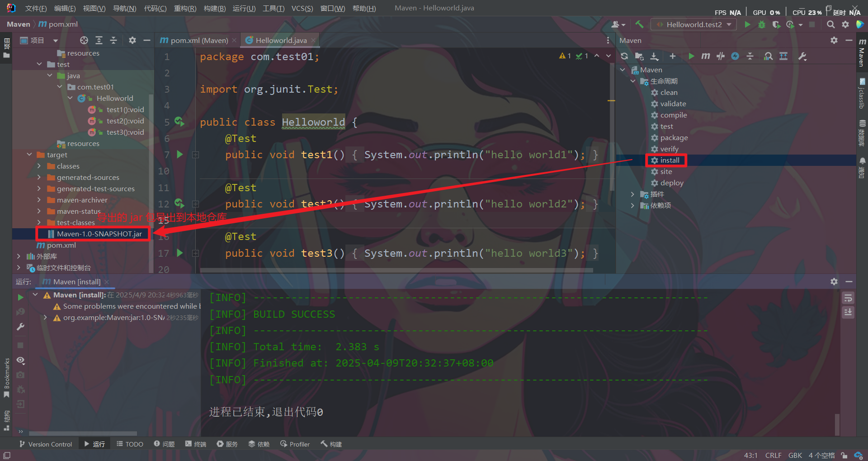Click editor horizontal scrollbar

(x=396, y=270)
